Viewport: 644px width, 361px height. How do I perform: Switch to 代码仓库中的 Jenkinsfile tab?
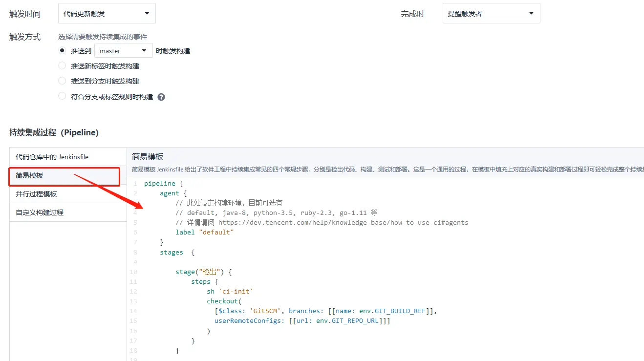pos(68,157)
